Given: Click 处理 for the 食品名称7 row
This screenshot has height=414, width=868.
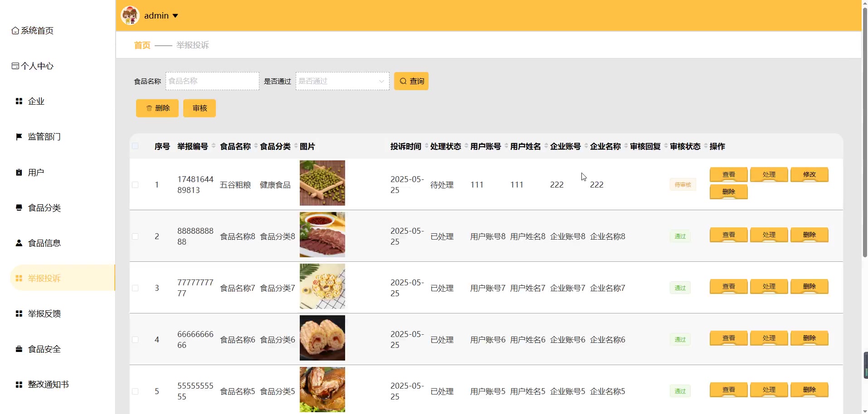Looking at the screenshot, I should (x=769, y=286).
